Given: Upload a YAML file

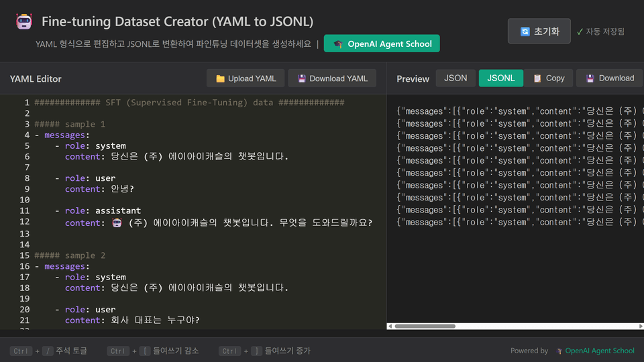Looking at the screenshot, I should [246, 78].
